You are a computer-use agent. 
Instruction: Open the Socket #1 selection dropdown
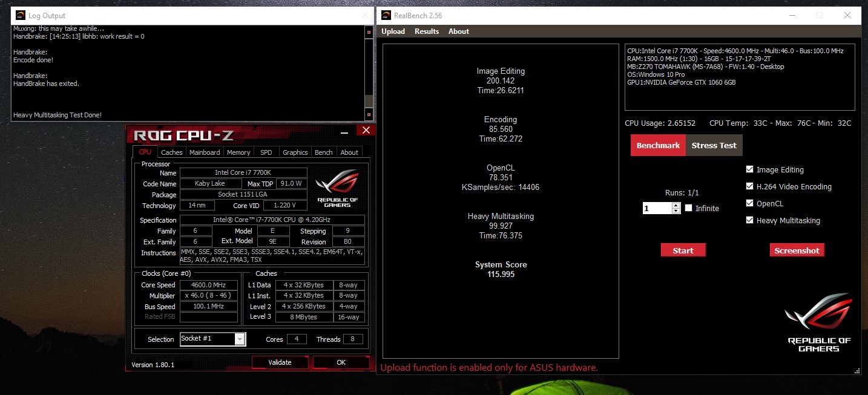point(240,339)
